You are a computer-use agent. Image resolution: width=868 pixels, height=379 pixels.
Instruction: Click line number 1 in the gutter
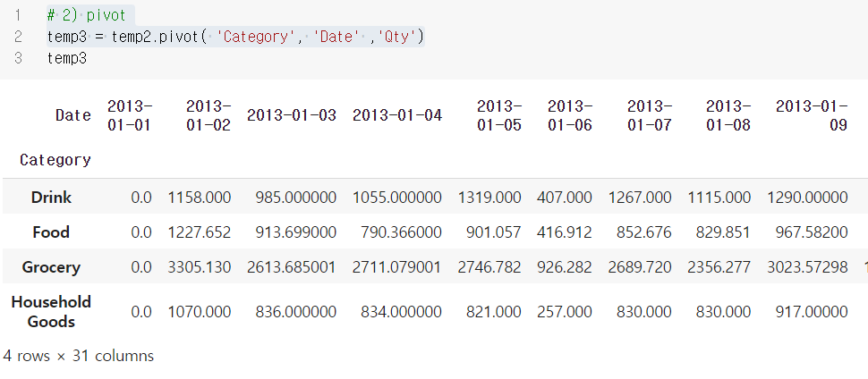[x=18, y=15]
